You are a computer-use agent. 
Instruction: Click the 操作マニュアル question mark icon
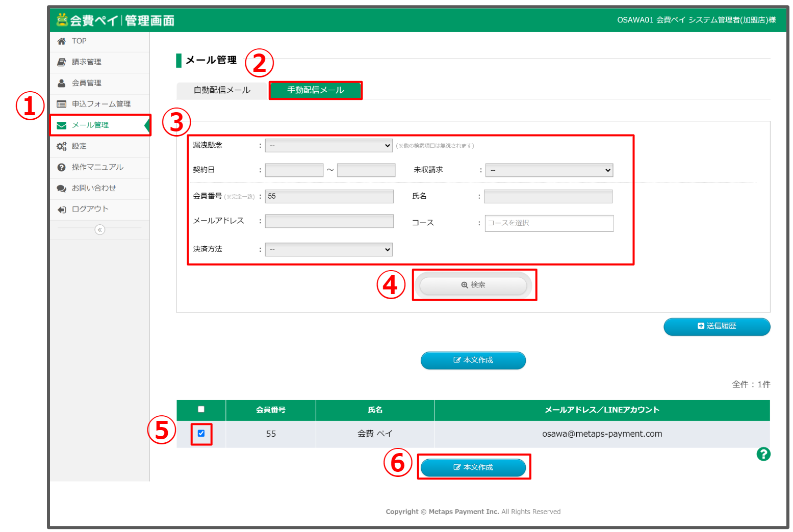pos(62,167)
